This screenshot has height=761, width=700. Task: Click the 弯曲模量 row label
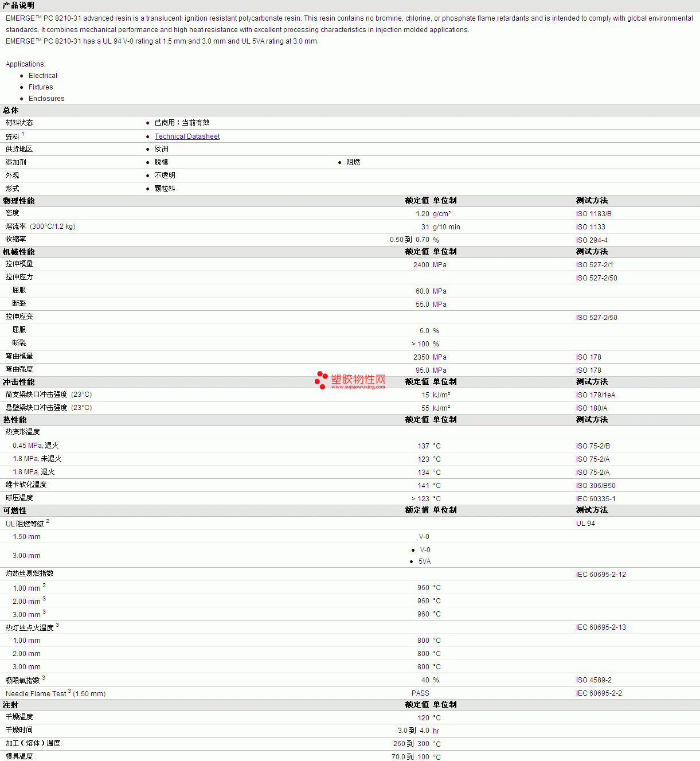[19, 356]
